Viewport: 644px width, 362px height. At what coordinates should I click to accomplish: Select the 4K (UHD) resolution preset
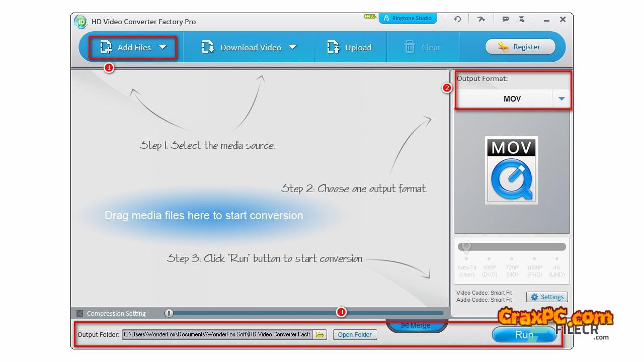557,271
